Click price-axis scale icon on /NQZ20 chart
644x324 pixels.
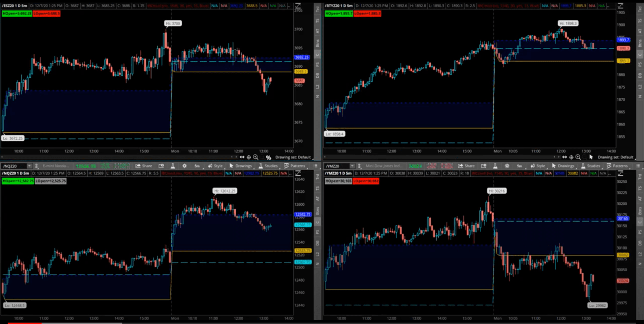click(298, 173)
